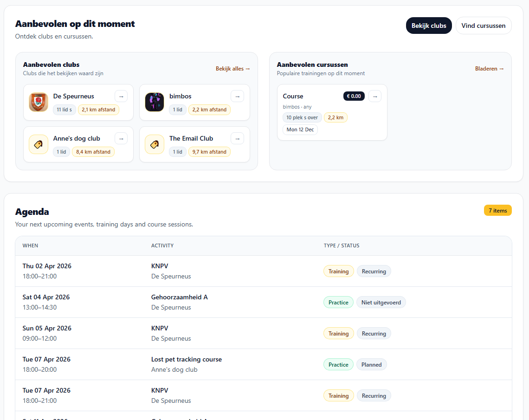This screenshot has height=420, width=529.
Task: Switch to the Bekijk clubs view
Action: [429, 26]
